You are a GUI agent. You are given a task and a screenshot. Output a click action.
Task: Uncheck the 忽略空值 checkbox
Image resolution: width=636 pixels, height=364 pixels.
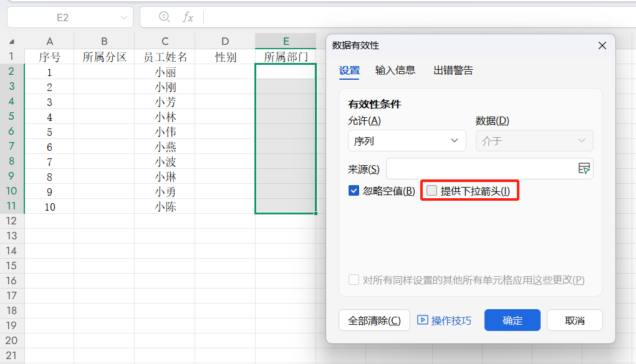(x=354, y=190)
